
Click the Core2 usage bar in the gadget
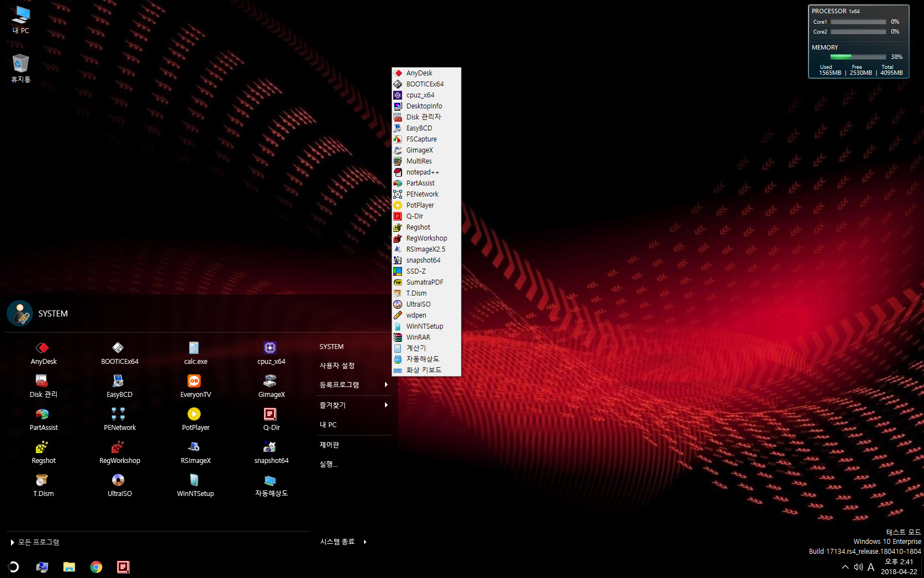(858, 32)
